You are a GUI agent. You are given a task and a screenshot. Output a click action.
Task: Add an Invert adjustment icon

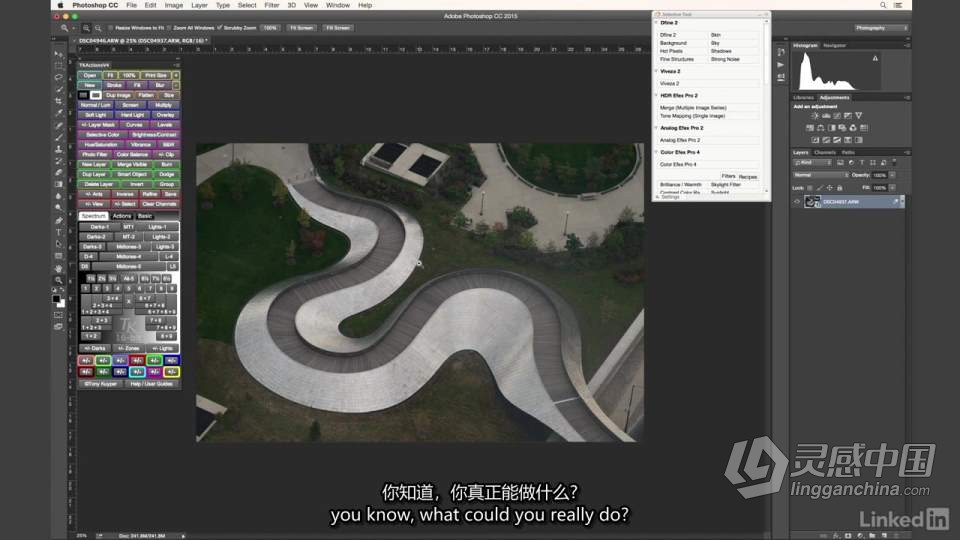tap(815, 140)
